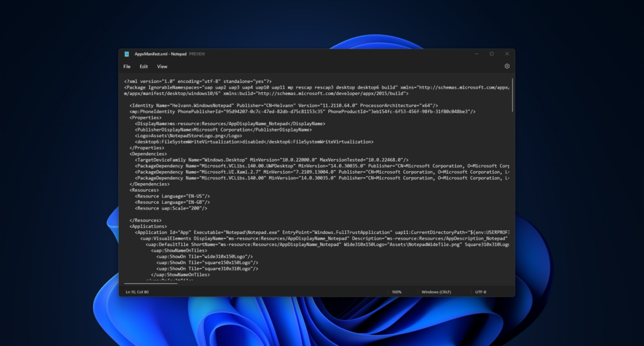Place cursor on the NotepadStoreLogo.png Logo line
This screenshot has width=644, height=346.
coord(189,135)
